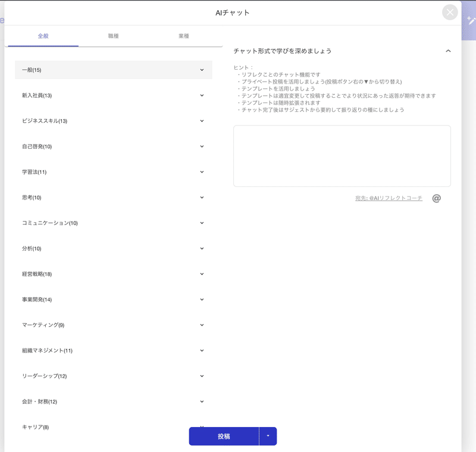Image resolution: width=476 pixels, height=452 pixels.
Task: Expand the 組織マネジメント(11) category
Action: coord(114,351)
